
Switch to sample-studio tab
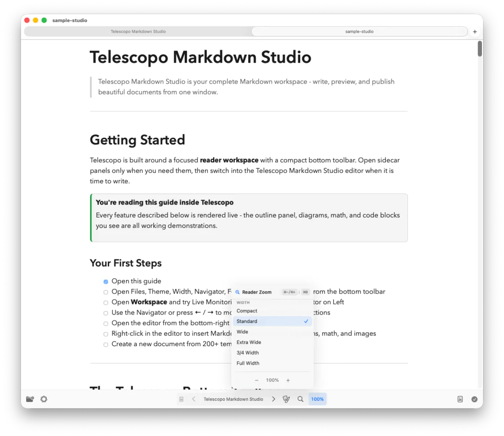359,32
